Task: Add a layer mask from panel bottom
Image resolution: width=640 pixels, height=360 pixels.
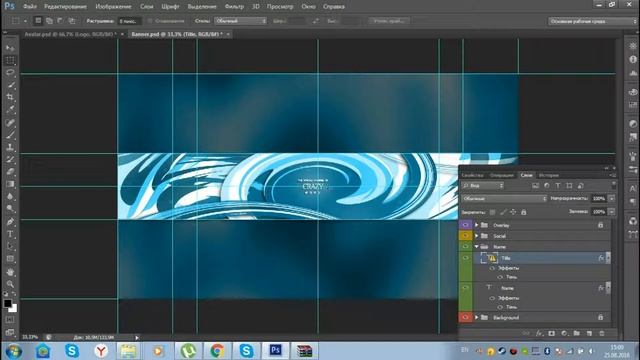Action: 551,333
